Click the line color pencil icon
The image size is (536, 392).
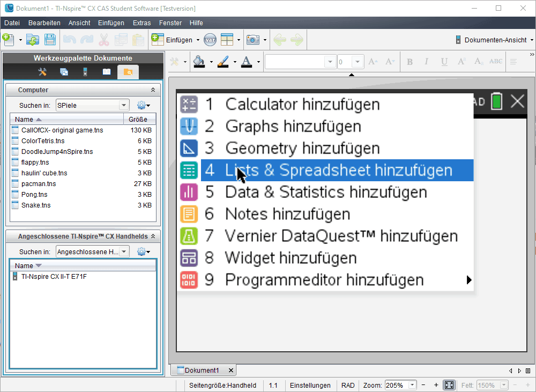pos(223,62)
